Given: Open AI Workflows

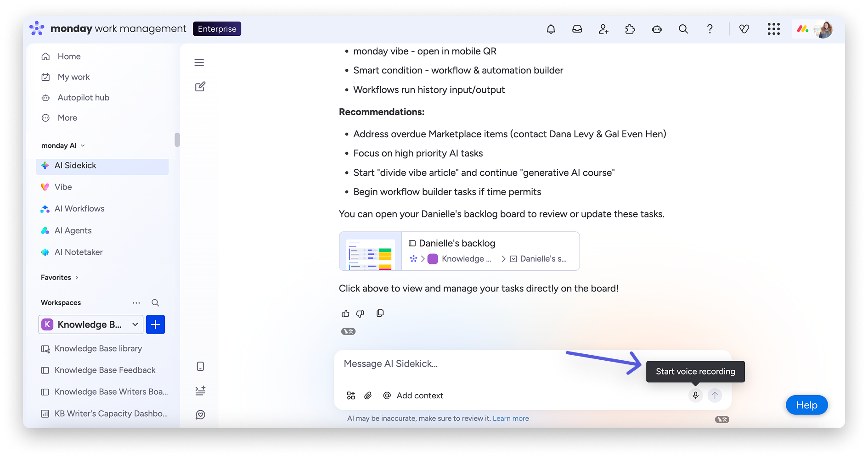Looking at the screenshot, I should pyautogui.click(x=79, y=209).
